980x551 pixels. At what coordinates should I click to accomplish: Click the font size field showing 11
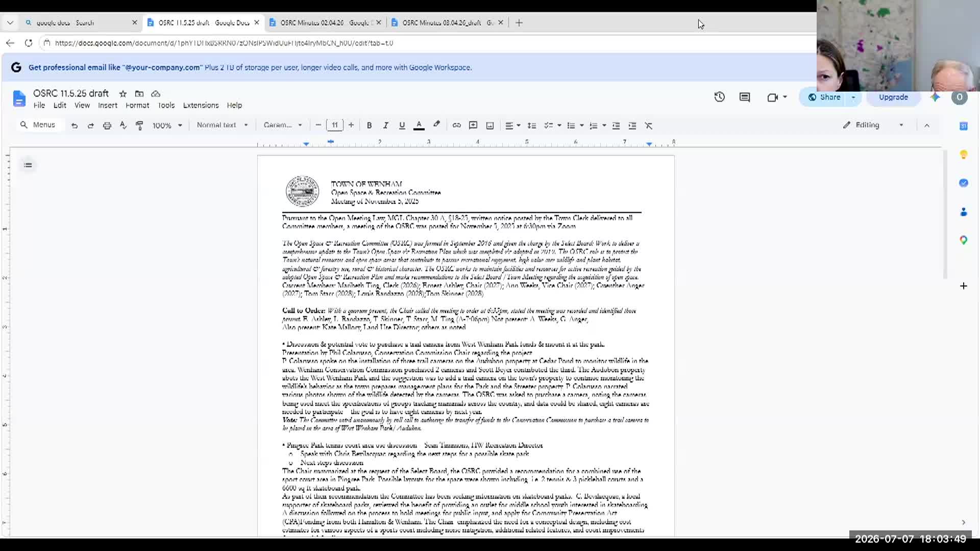[x=335, y=125]
